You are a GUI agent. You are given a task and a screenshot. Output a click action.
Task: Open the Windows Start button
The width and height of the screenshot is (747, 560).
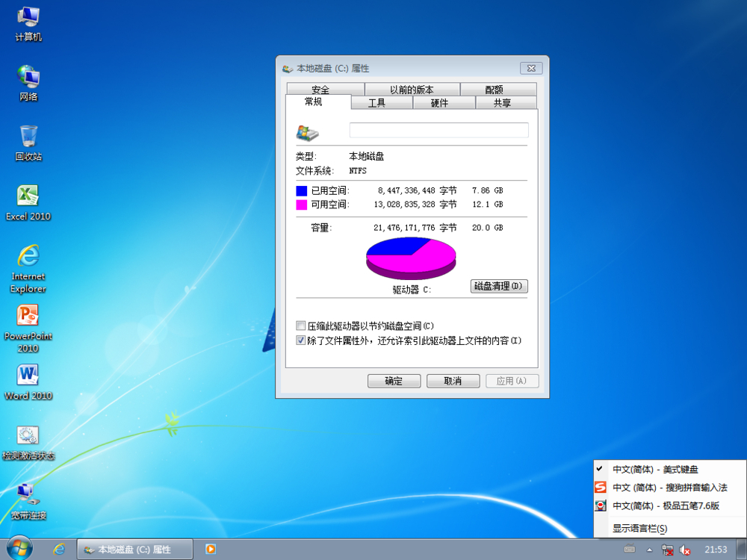click(19, 549)
